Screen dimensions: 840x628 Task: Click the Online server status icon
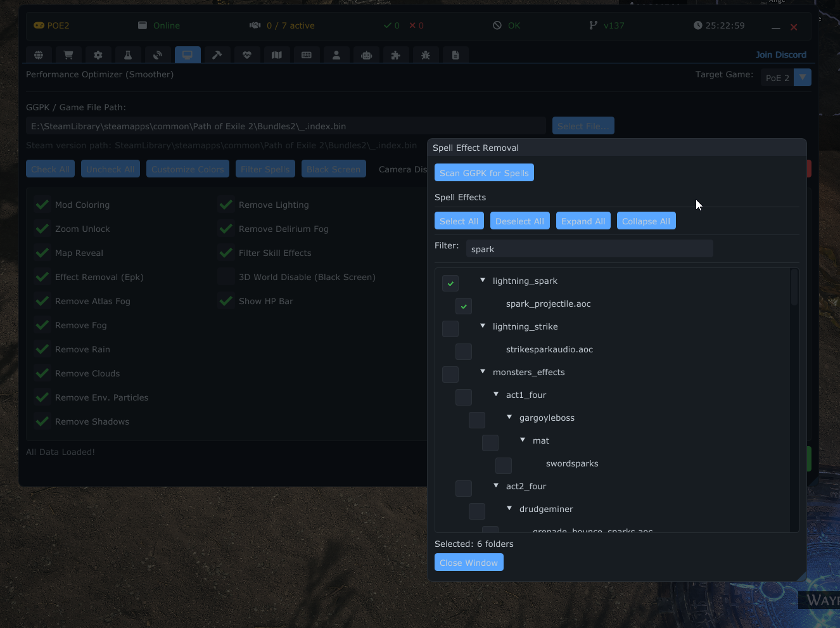click(143, 25)
